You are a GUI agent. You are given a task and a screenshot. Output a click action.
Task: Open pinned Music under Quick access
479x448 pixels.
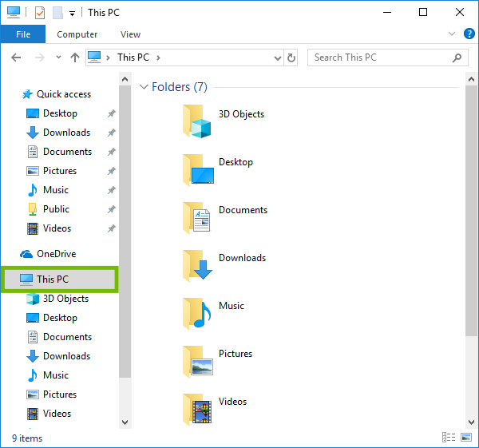[x=56, y=190]
